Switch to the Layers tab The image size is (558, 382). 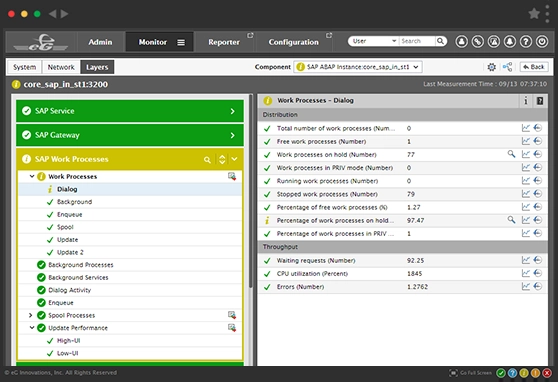97,67
